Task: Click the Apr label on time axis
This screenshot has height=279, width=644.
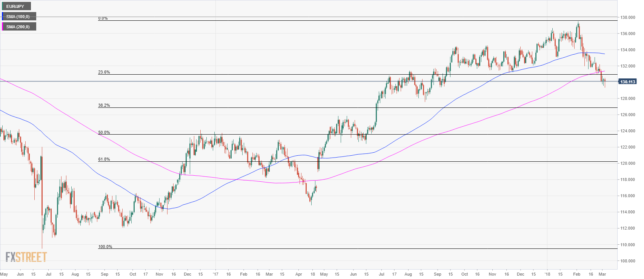Action: pyautogui.click(x=298, y=274)
